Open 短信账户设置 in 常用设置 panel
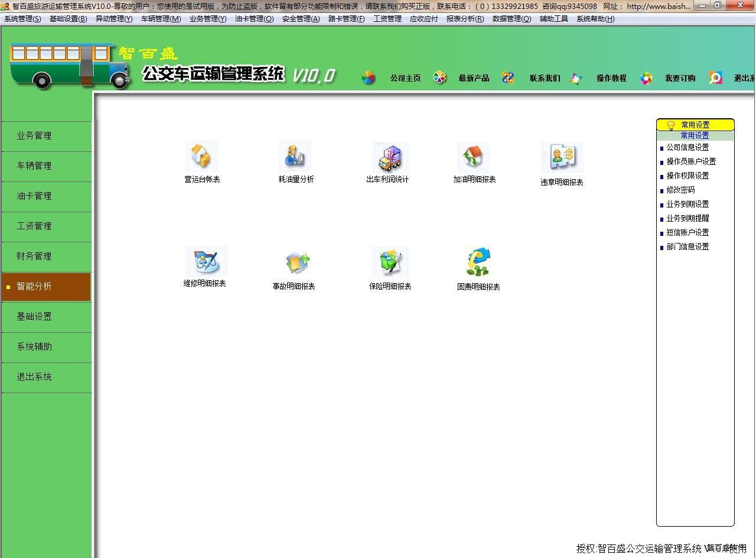 coord(687,233)
